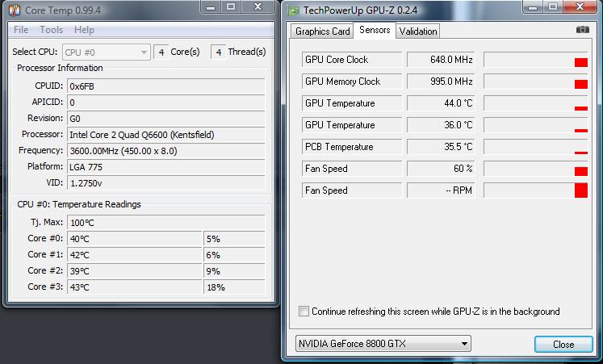
Task: Maximize the Core Temp window
Action: pyautogui.click(x=231, y=6)
